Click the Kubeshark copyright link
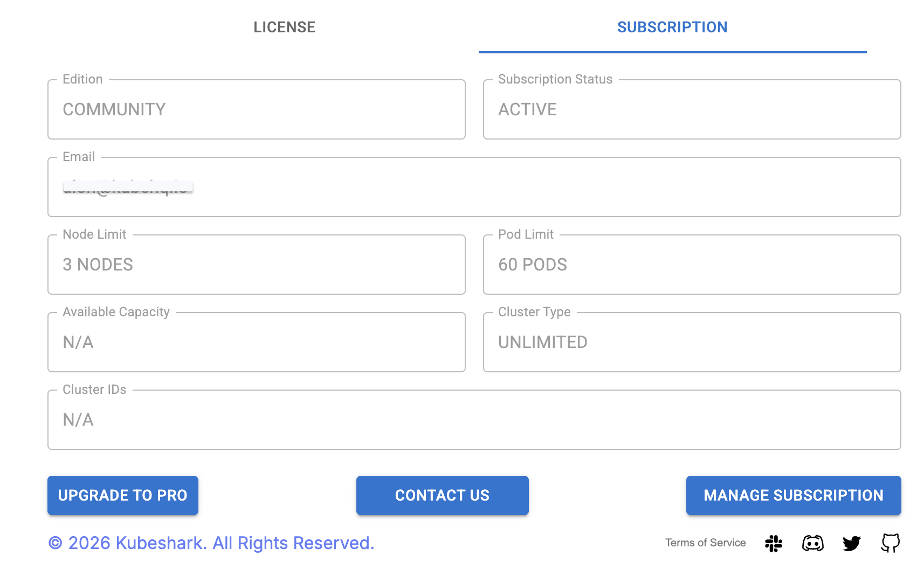 211,543
